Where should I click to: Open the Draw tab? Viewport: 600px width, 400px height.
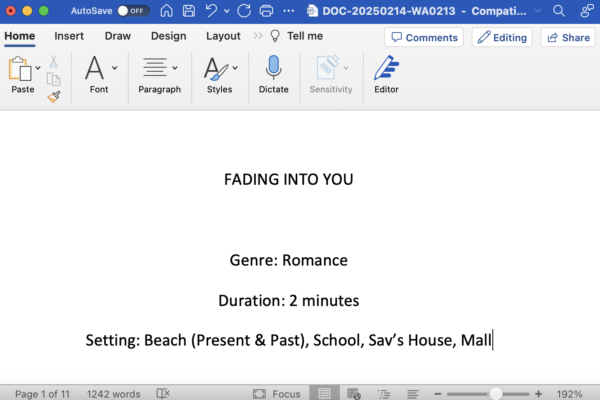coord(118,36)
